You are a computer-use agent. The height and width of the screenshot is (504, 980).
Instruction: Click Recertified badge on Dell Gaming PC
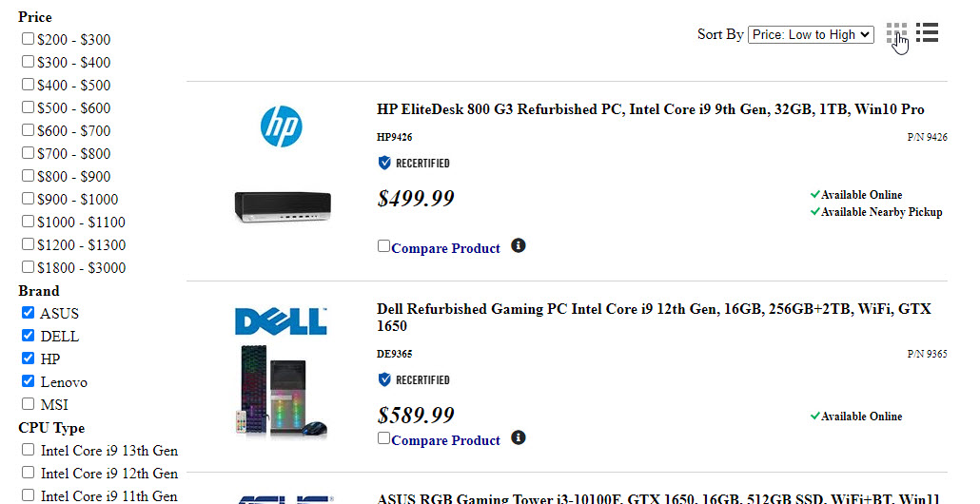click(x=414, y=380)
